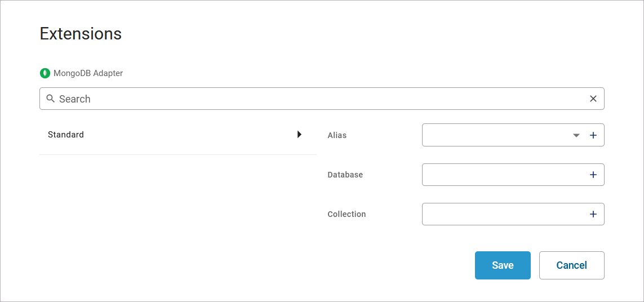Click the magnifying glass search icon
The height and width of the screenshot is (302, 644).
coord(50,99)
